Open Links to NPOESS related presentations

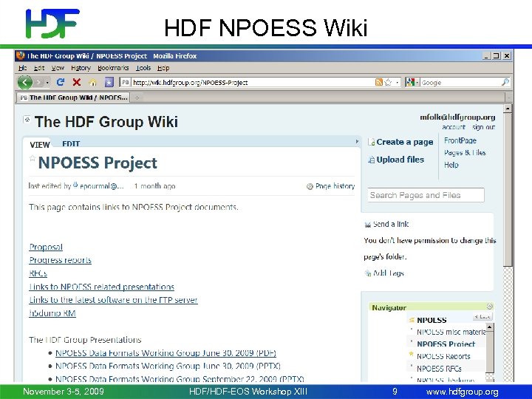point(101,287)
